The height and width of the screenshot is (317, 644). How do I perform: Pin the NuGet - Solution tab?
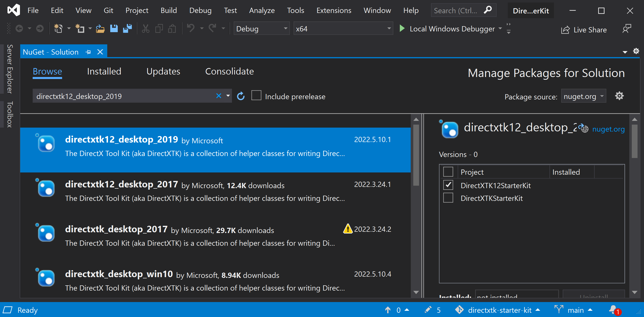(88, 52)
